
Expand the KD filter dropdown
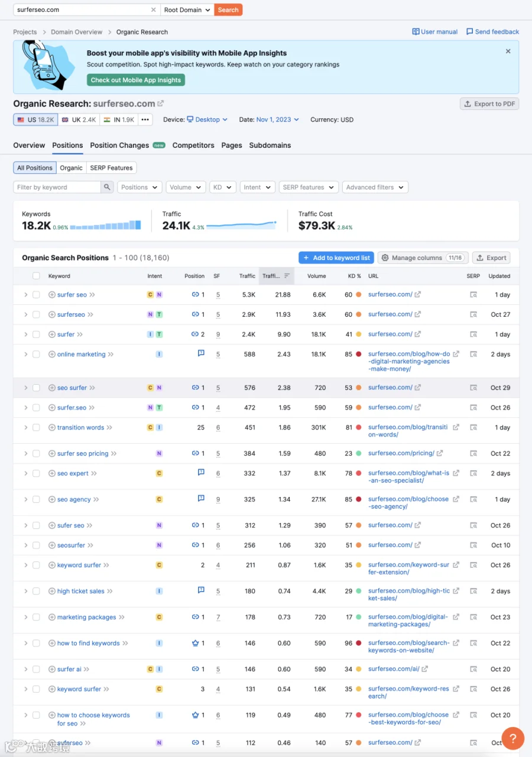pos(223,187)
